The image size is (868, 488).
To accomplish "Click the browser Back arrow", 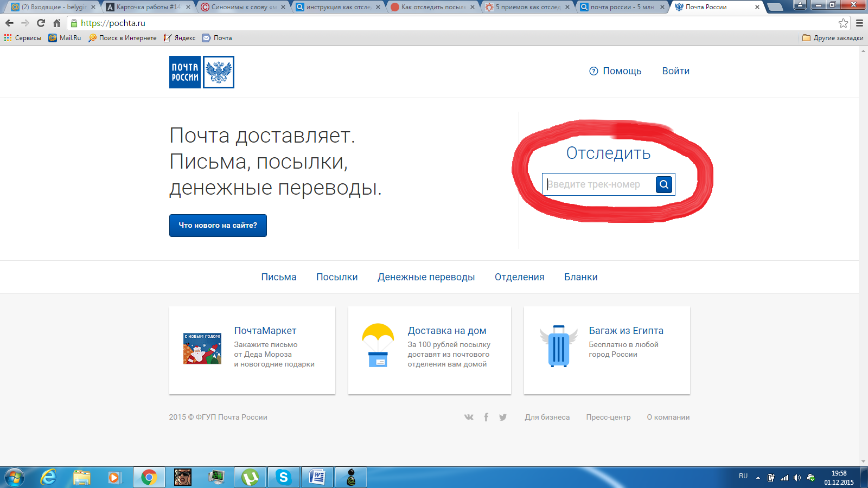I will point(9,23).
